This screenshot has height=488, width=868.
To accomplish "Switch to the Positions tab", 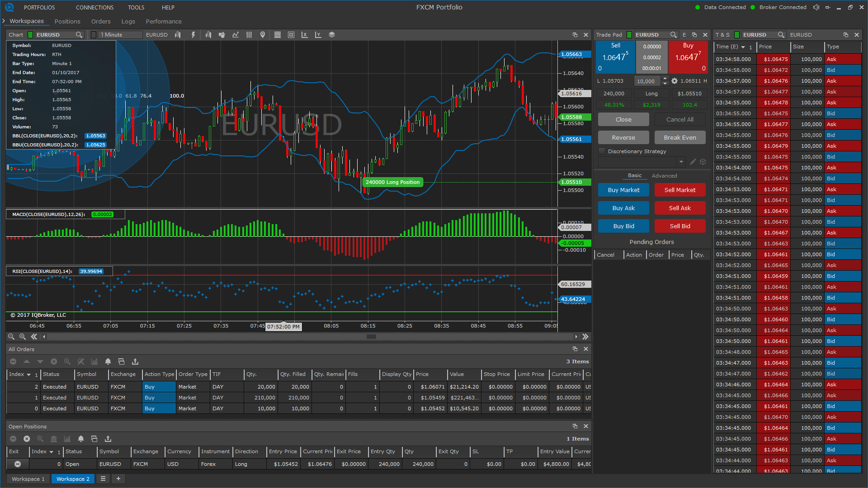I will (x=67, y=21).
